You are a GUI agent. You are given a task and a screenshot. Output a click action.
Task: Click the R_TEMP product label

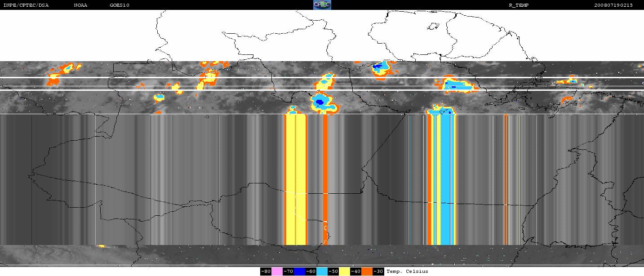tap(518, 5)
